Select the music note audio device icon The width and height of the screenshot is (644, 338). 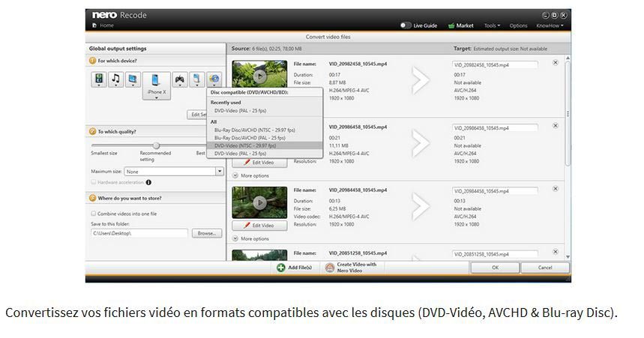pos(115,79)
